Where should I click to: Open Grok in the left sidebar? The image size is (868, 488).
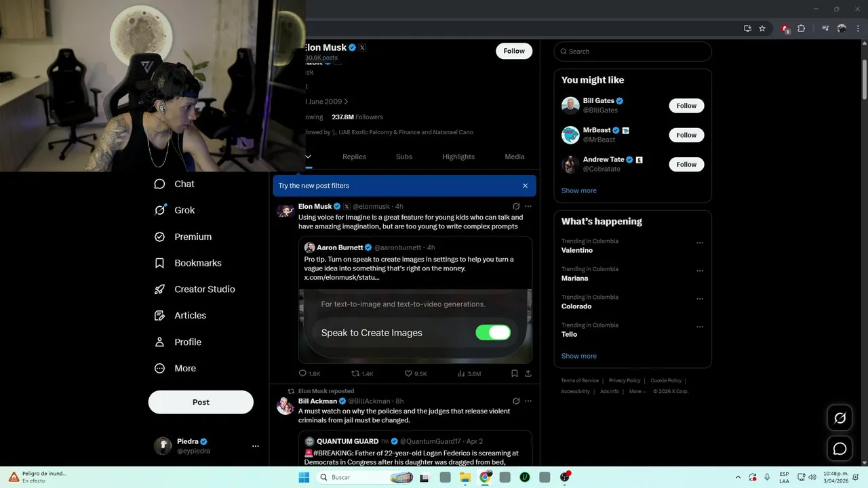(x=174, y=210)
